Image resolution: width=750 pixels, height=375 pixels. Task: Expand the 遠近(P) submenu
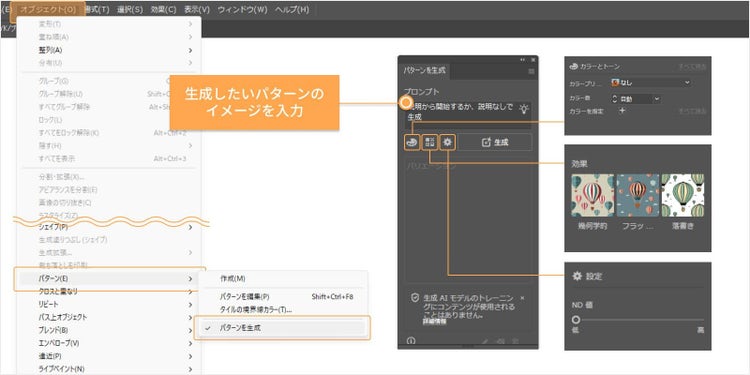tap(109, 356)
